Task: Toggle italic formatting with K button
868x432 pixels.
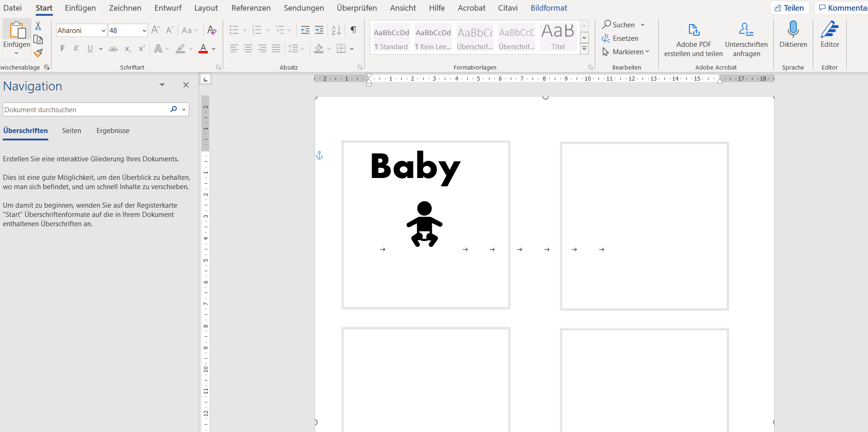Action: [76, 49]
